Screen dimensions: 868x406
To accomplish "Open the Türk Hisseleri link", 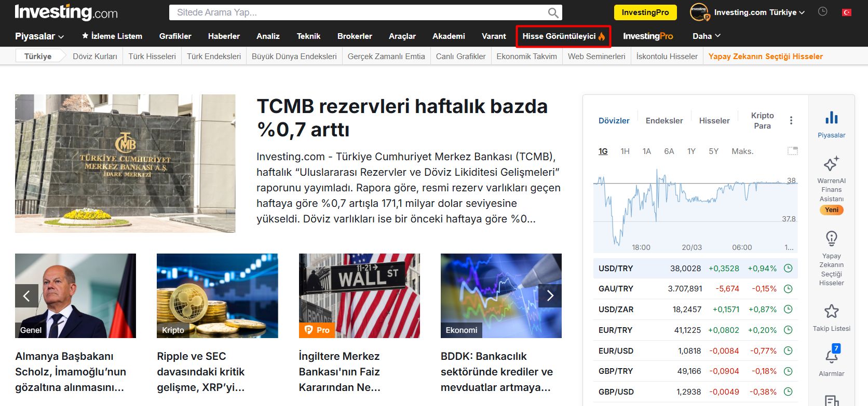I will point(152,56).
